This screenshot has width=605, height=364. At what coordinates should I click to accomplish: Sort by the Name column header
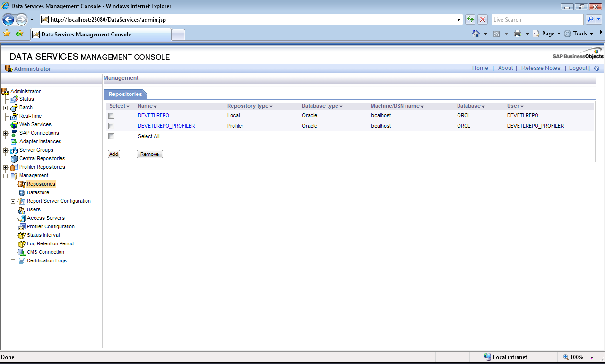(147, 106)
